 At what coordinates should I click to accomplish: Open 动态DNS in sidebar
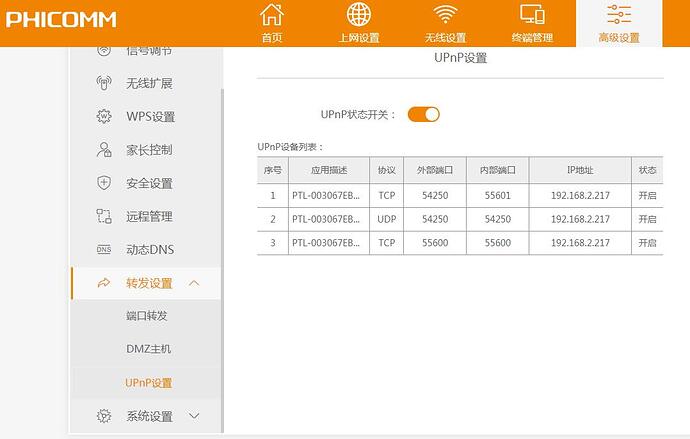point(150,249)
